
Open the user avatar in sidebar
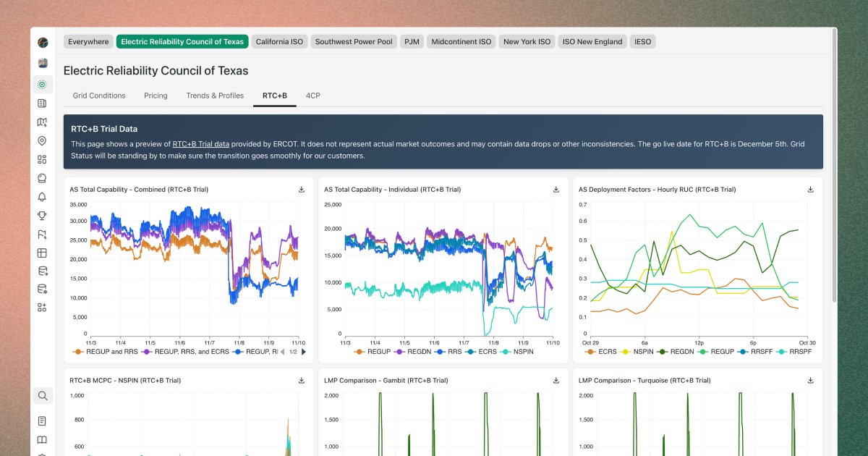(42, 63)
